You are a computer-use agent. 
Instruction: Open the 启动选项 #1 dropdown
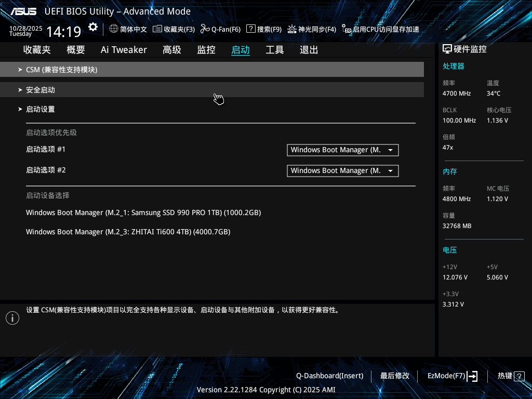[342, 150]
